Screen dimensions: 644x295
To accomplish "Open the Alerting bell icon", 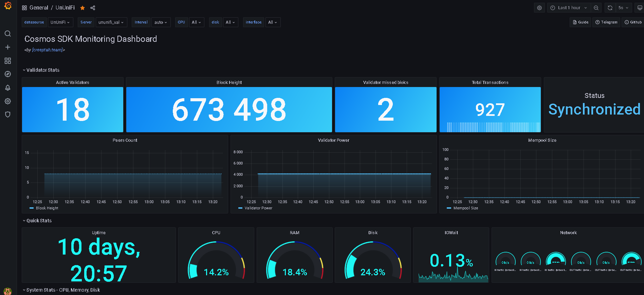I will [8, 88].
